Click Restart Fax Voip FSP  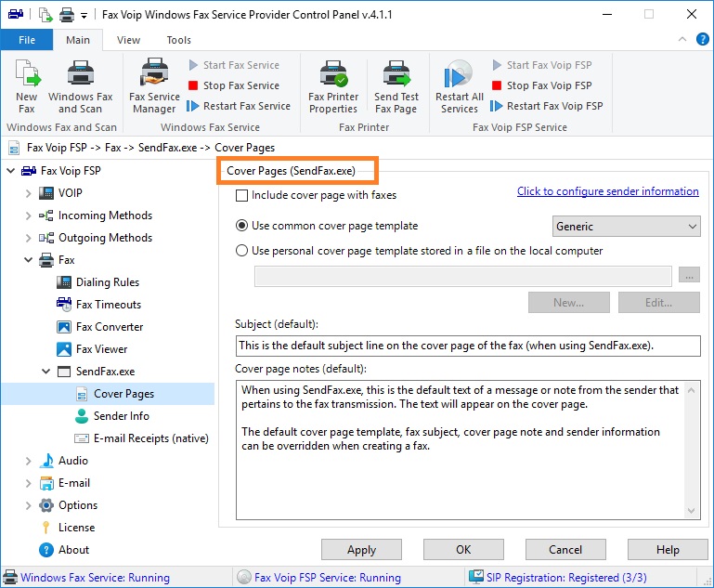[547, 106]
